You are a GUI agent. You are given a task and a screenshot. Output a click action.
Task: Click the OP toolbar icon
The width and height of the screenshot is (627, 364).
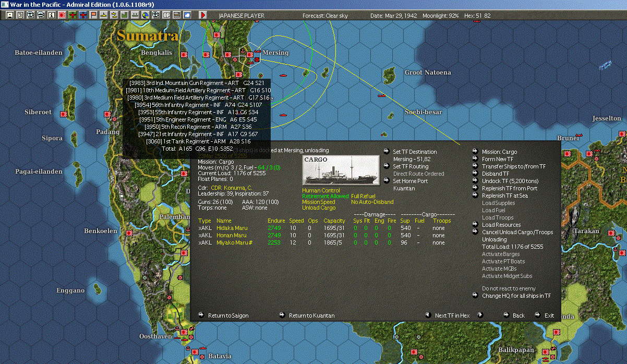click(166, 15)
